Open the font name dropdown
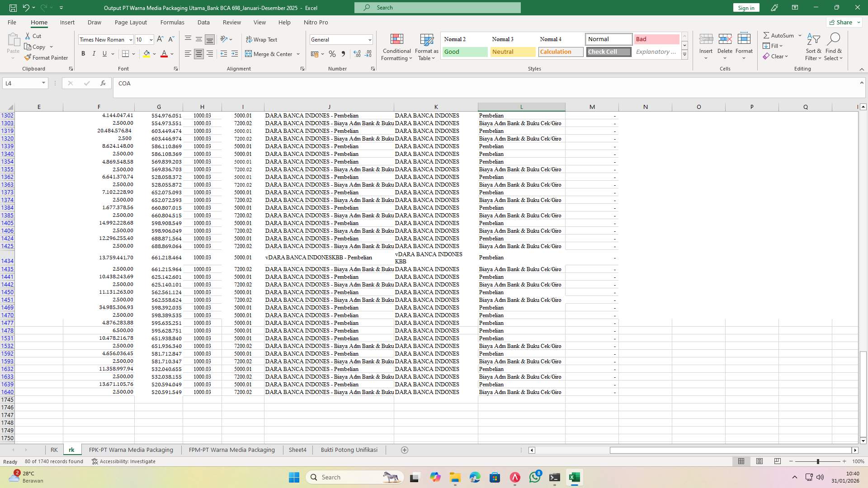Viewport: 868px width, 488px height. point(130,39)
